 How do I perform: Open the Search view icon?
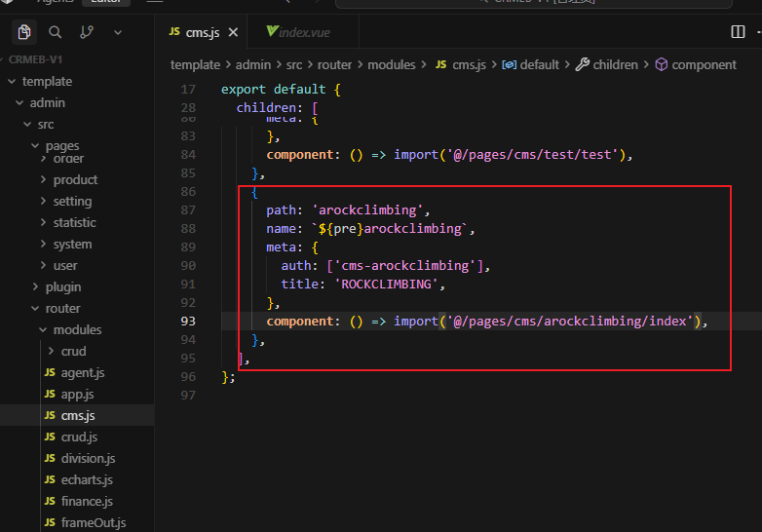tap(56, 33)
